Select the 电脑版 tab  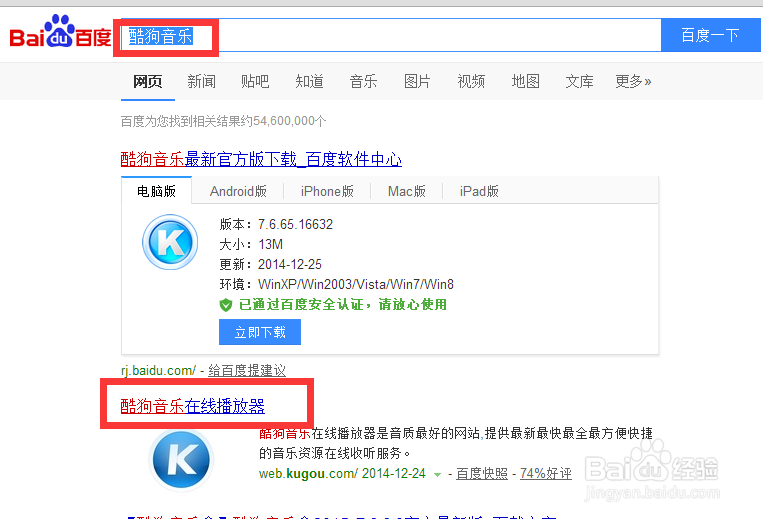tap(156, 191)
